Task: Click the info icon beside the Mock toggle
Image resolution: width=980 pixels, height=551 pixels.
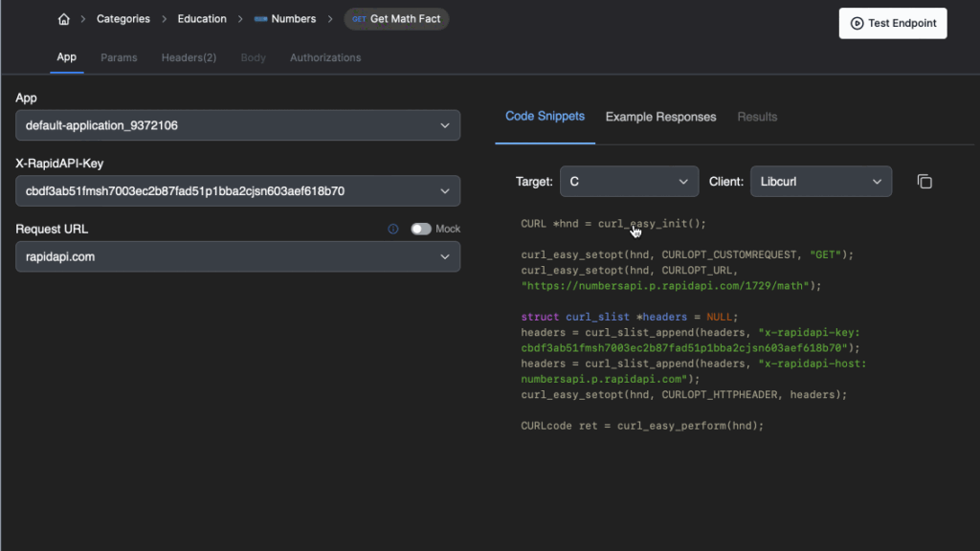Action: (392, 229)
